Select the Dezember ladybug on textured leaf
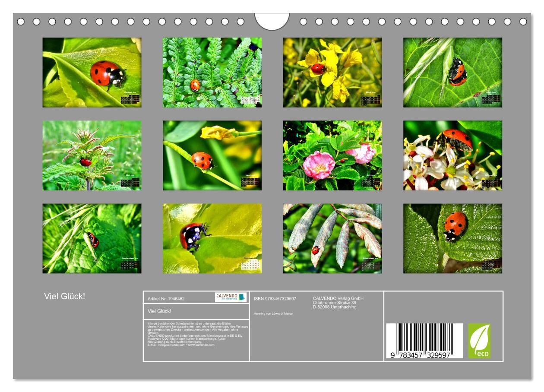Screen dimensions: 544x392 [452, 238]
